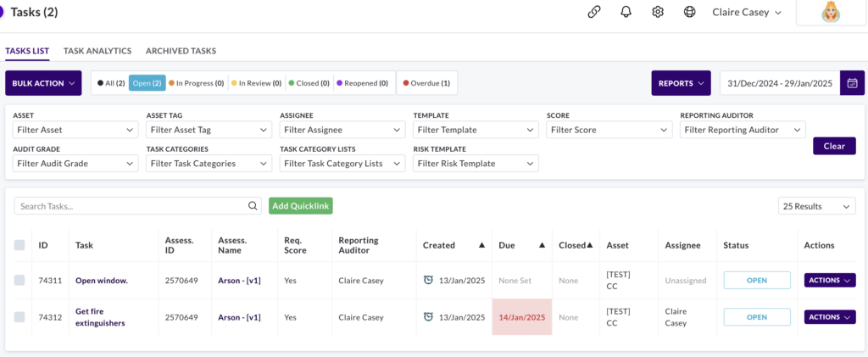Viewport: 868px width, 357px height.
Task: Open the 'Open window.' task link
Action: (x=102, y=281)
